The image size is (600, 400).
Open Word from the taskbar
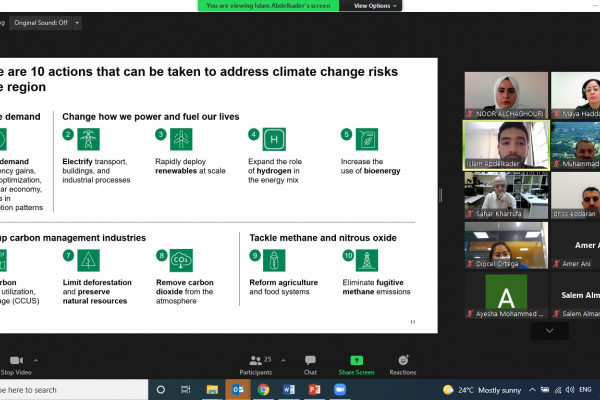click(290, 389)
